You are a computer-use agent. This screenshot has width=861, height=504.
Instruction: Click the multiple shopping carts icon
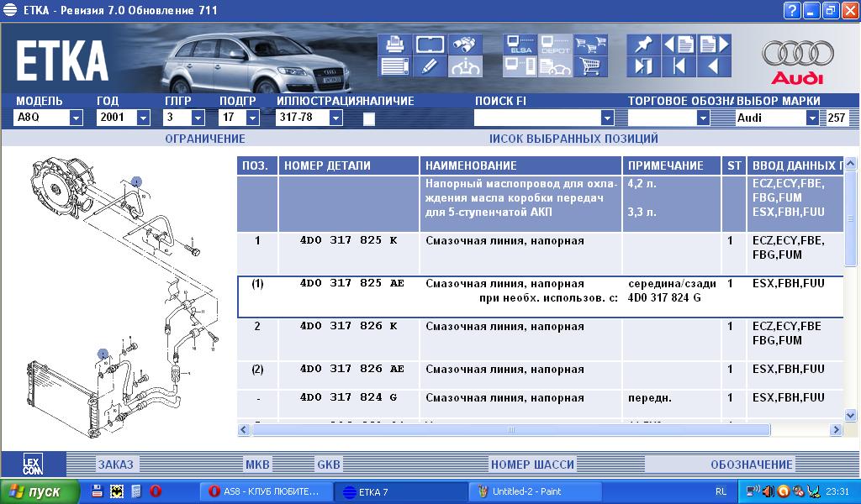[591, 44]
